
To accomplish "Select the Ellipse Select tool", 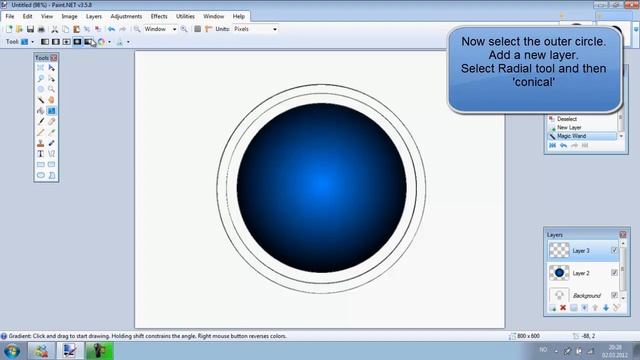I will pos(40,89).
